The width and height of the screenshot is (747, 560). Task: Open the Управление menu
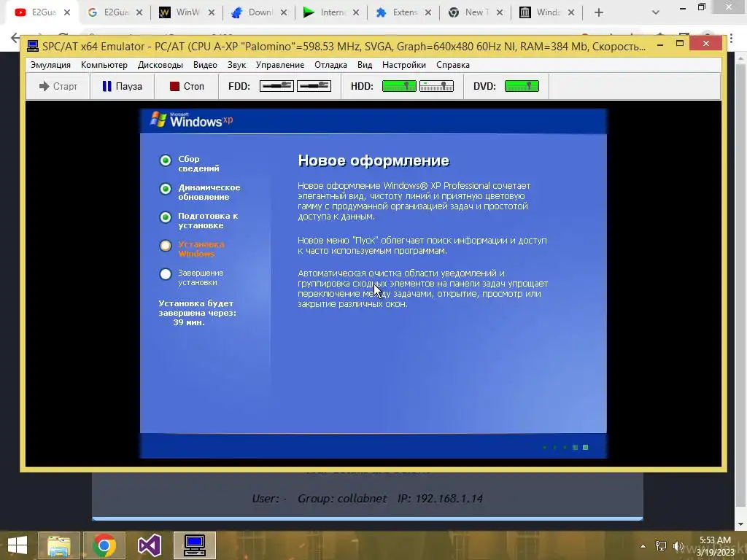(x=279, y=65)
